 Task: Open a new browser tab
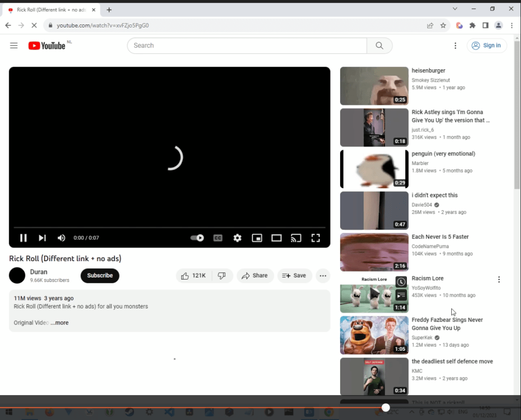click(109, 10)
